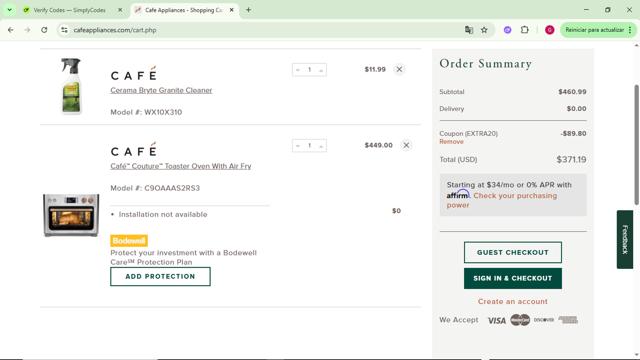
Task: Proceed with GUEST CHECKOUT
Action: click(513, 252)
